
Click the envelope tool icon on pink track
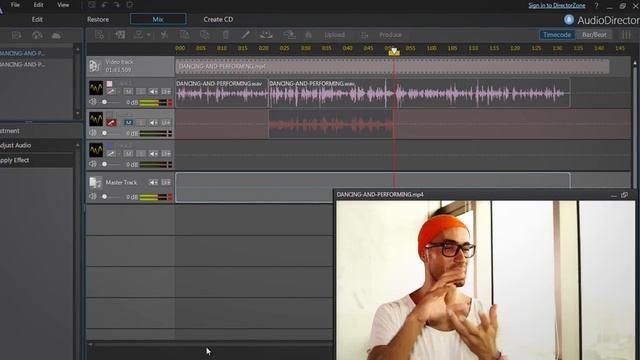(x=111, y=91)
